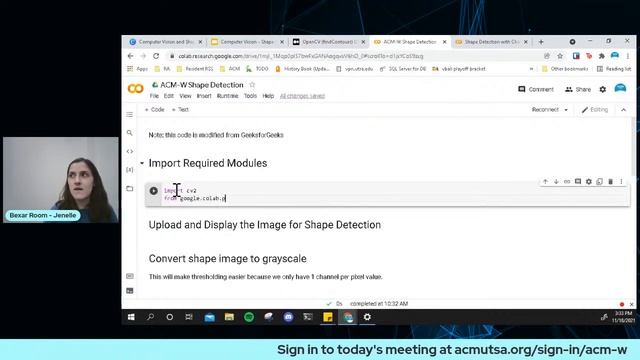
Task: Collapse the Import Required Modules section
Action: click(x=142, y=163)
